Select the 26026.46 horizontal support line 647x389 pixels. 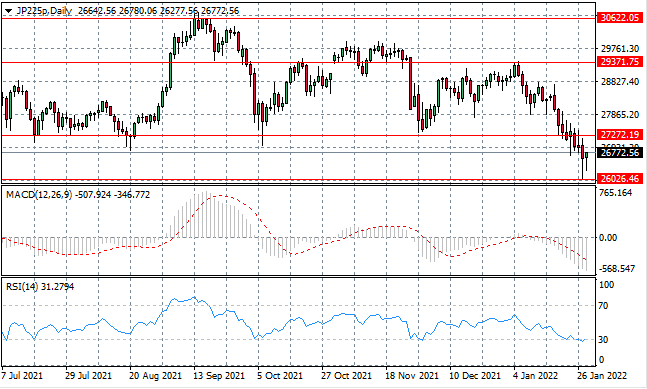point(298,179)
